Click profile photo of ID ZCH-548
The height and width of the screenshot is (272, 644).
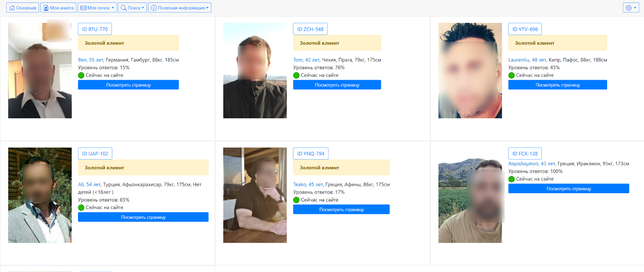[255, 71]
